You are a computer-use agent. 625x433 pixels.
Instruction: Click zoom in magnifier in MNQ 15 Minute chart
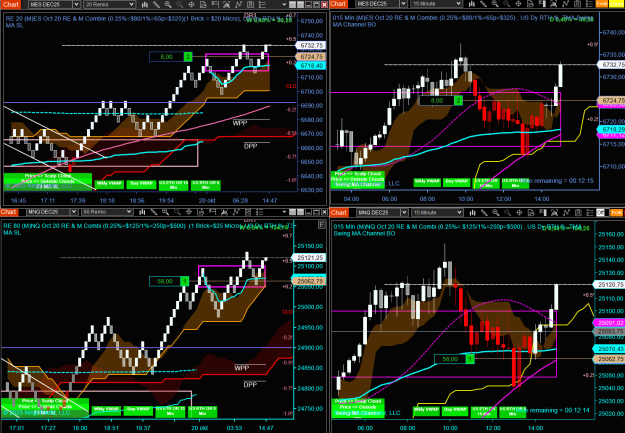(x=495, y=213)
